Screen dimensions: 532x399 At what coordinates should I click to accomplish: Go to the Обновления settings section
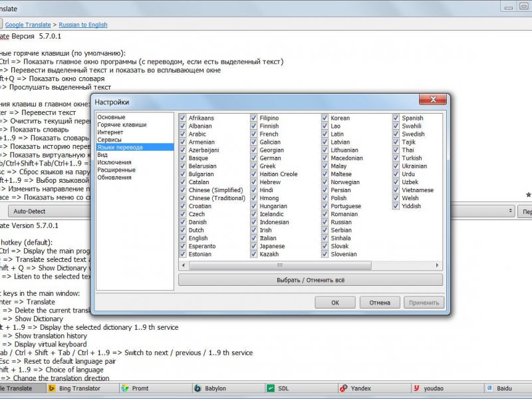point(114,177)
